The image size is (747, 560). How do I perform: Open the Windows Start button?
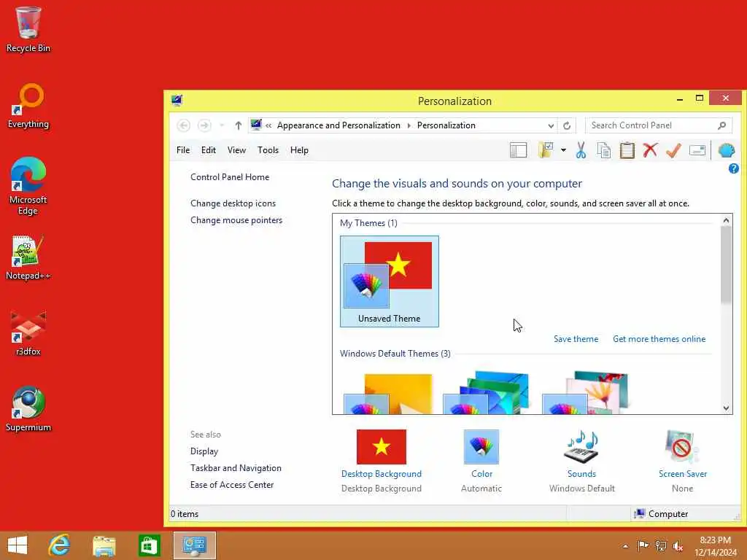pyautogui.click(x=18, y=545)
